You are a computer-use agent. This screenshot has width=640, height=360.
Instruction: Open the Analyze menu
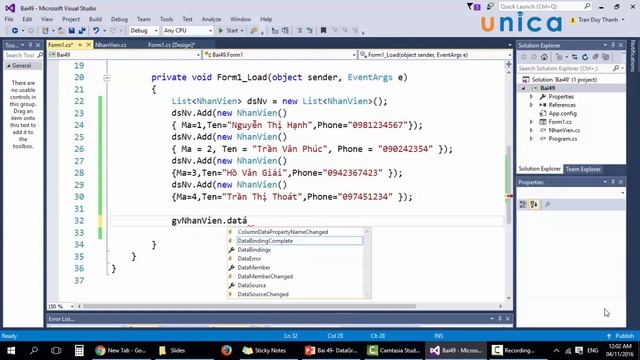[x=211, y=19]
